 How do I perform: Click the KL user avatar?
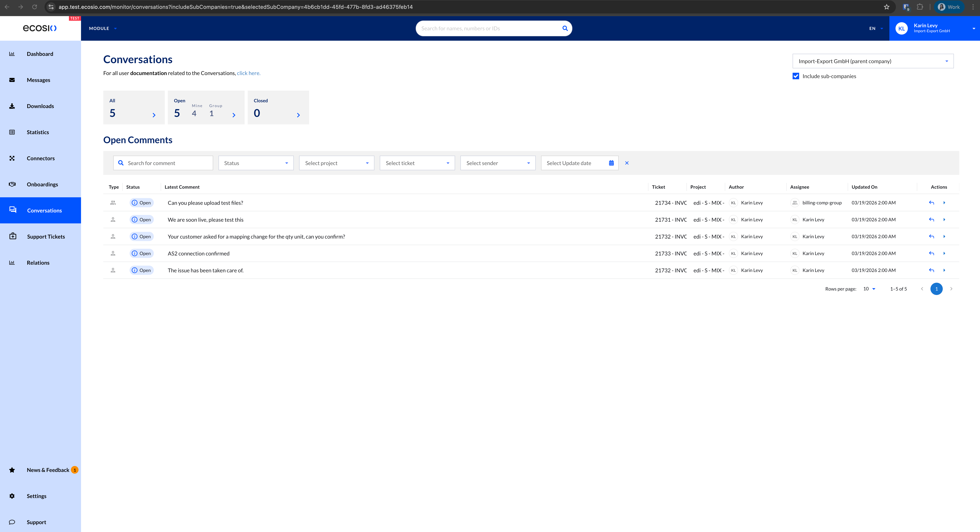901,28
